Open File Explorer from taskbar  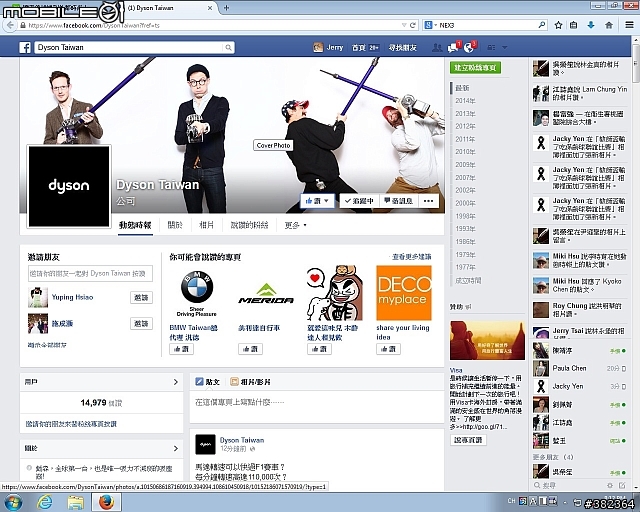coord(76,502)
